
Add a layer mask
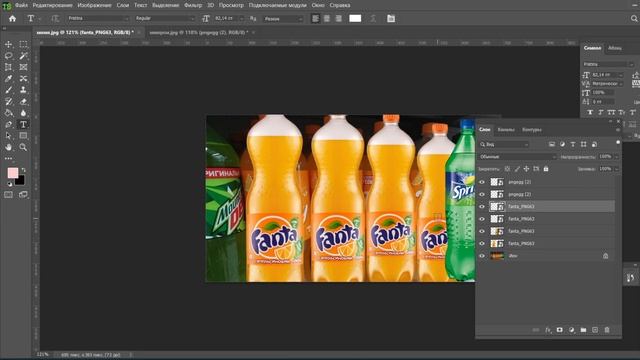point(560,330)
